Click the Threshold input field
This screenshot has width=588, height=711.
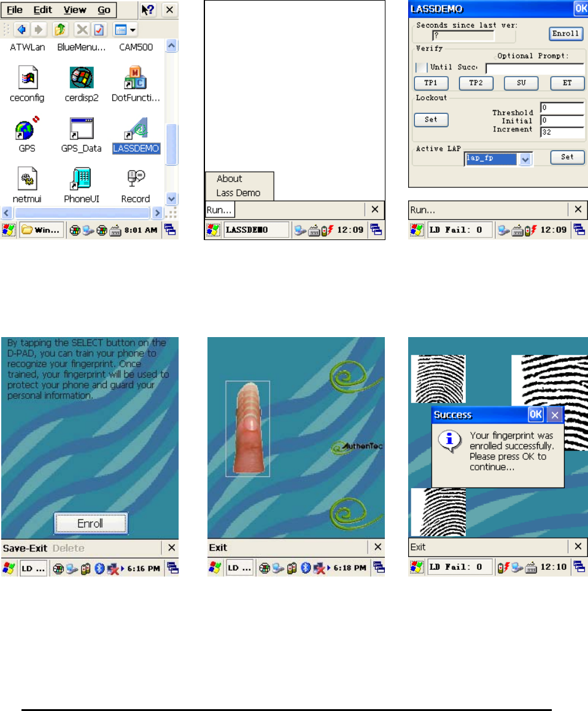(x=562, y=107)
